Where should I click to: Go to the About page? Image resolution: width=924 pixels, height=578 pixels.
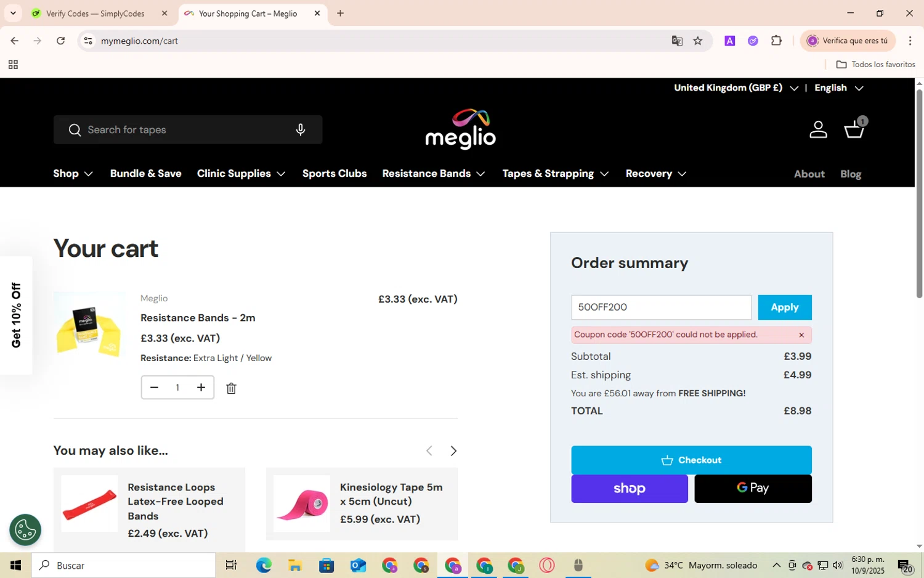(809, 174)
